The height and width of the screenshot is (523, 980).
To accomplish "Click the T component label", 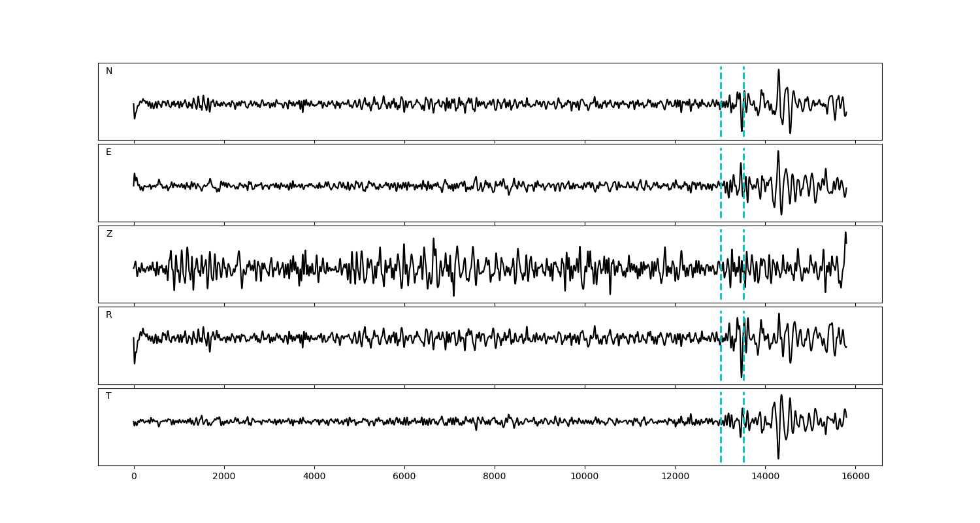I will pyautogui.click(x=108, y=396).
